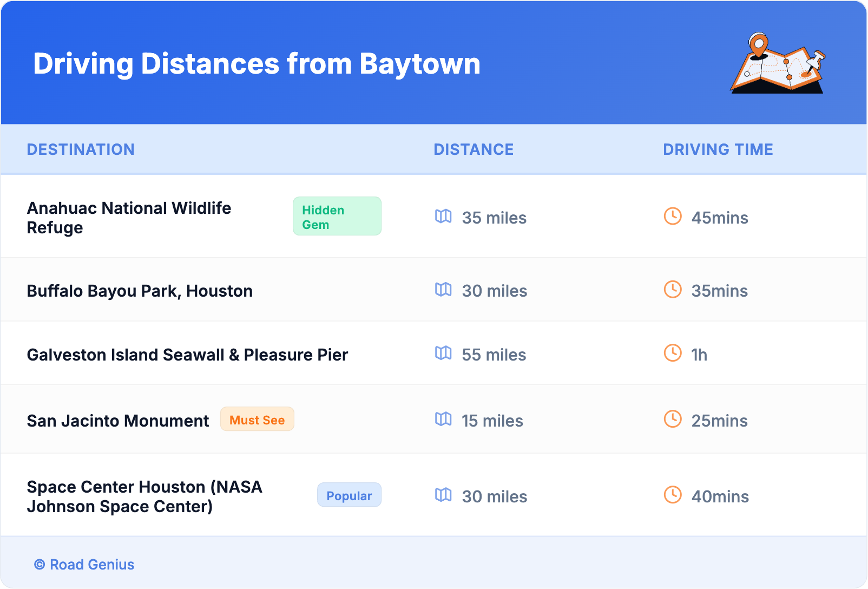
Task: Select Buffalo Bayou Park, Houston row
Action: click(x=140, y=291)
